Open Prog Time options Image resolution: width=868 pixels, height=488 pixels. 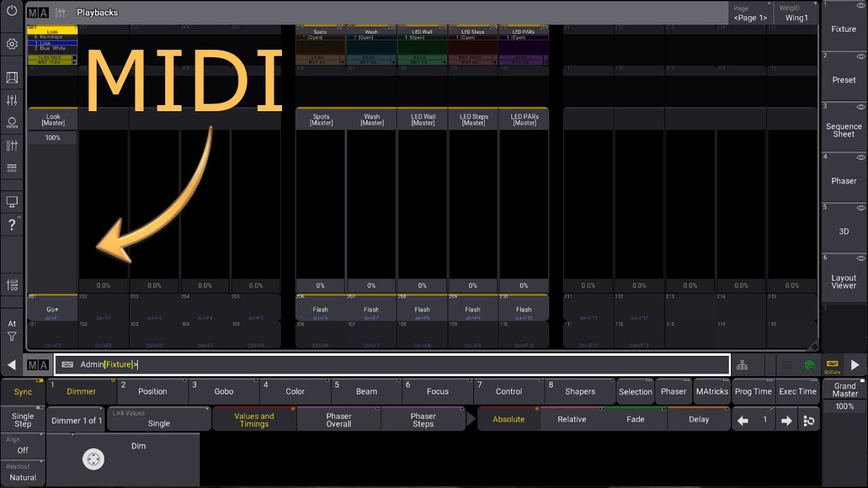point(753,392)
